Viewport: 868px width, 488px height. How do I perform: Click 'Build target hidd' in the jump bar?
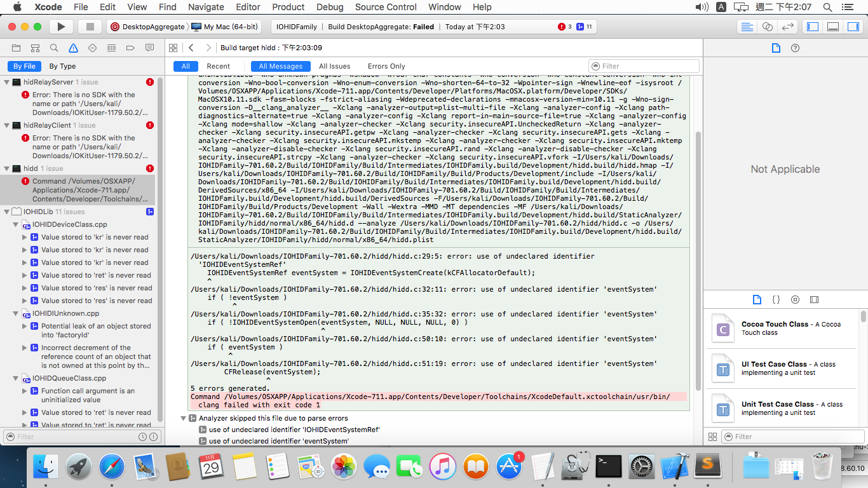tap(271, 48)
